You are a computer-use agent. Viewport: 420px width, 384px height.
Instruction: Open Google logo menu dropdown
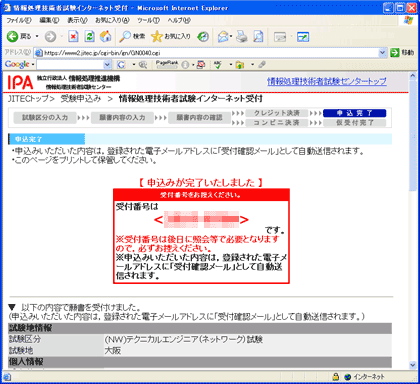click(x=20, y=64)
